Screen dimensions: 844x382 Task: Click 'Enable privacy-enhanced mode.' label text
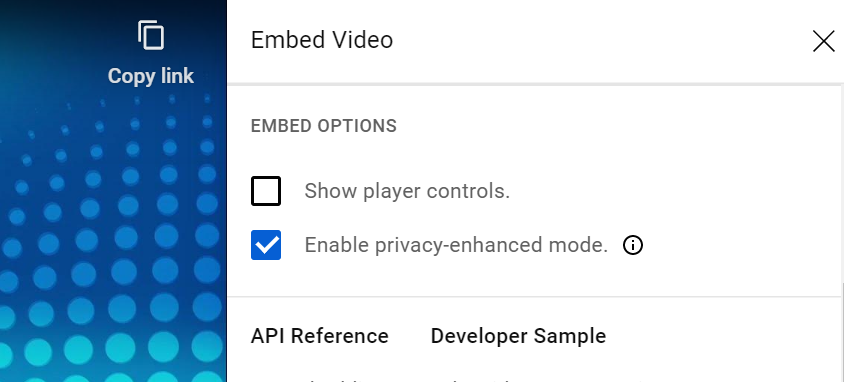[456, 245]
